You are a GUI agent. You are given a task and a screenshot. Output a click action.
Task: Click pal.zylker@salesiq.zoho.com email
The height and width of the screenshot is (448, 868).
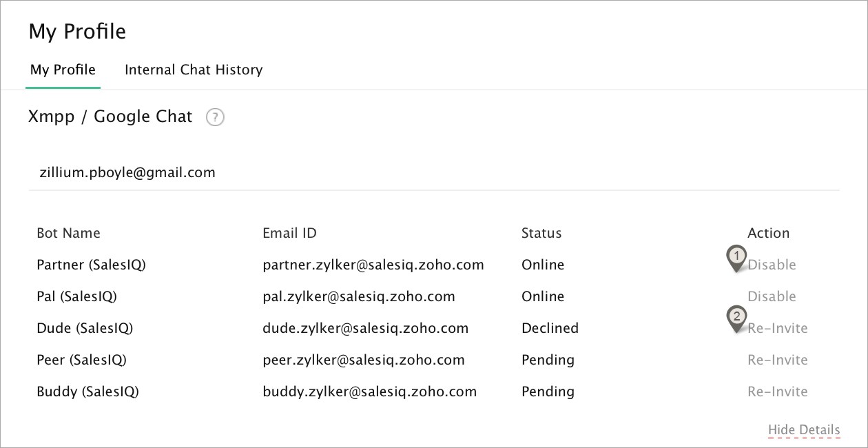[359, 296]
